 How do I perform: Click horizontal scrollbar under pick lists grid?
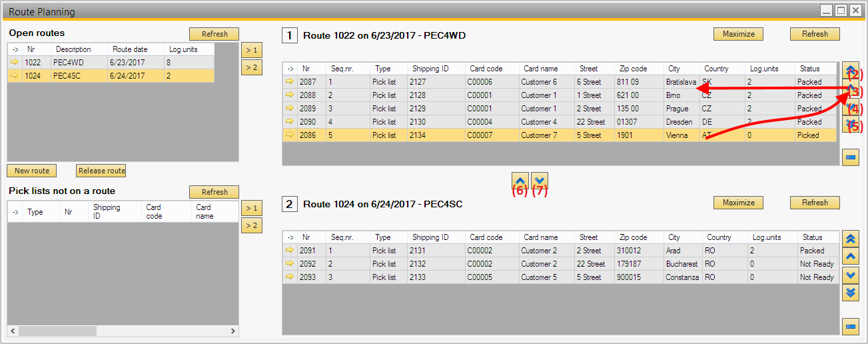pos(57,331)
